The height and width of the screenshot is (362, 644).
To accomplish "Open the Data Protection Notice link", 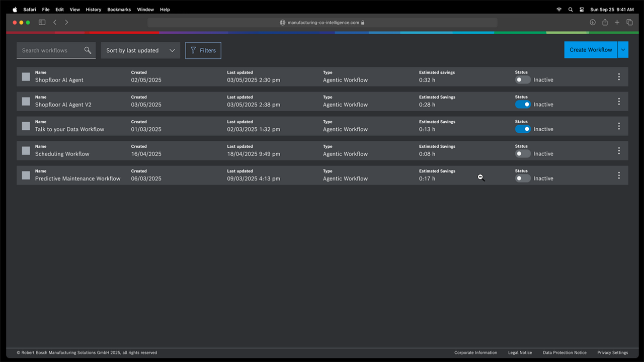I will (565, 352).
